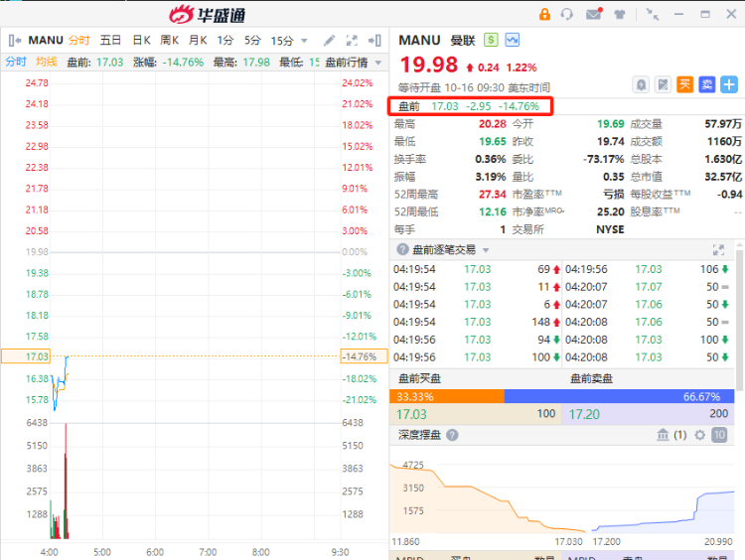745x560 pixels.
Task: Open help icon beside 盘前逐笔交易
Action: [x=402, y=249]
